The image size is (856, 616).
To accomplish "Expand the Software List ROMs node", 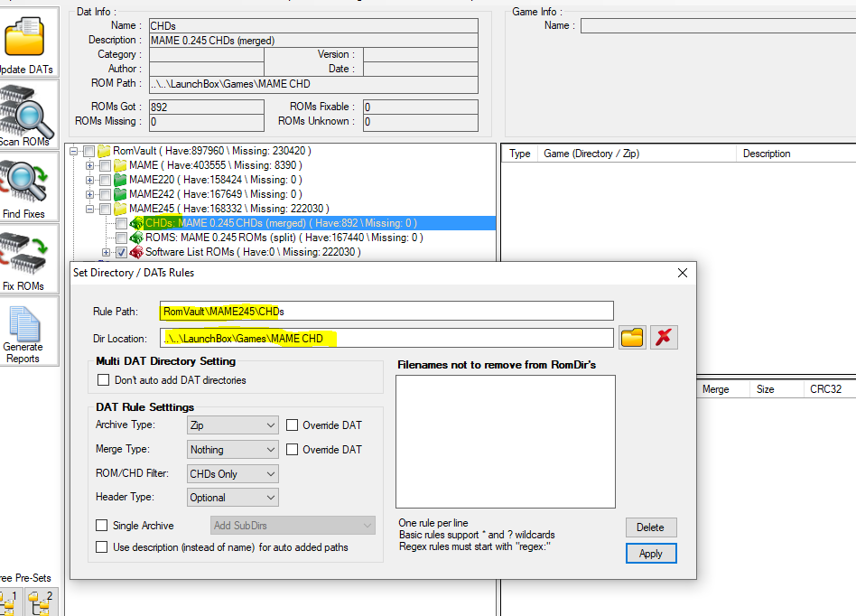I will 106,252.
